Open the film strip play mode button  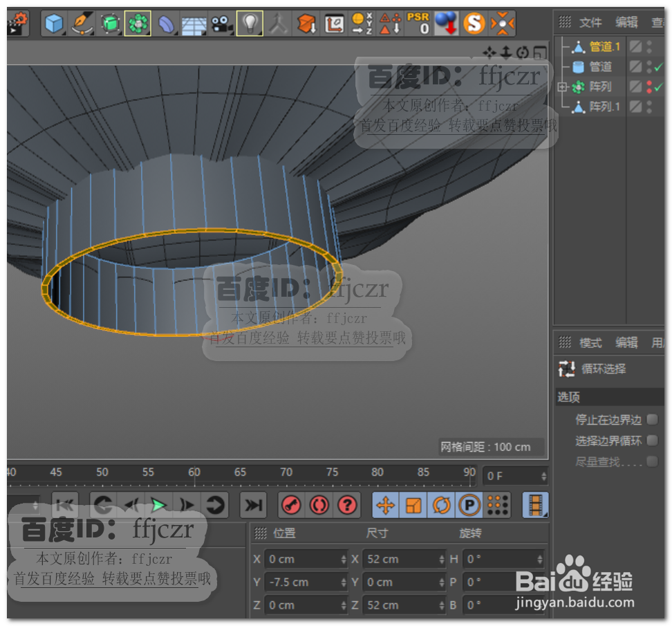coord(536,505)
